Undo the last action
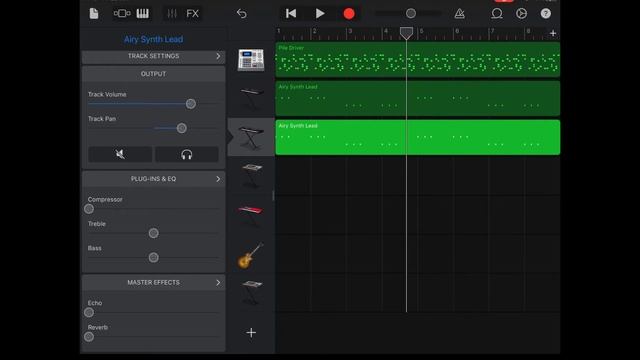This screenshot has height=360, width=640. click(242, 13)
